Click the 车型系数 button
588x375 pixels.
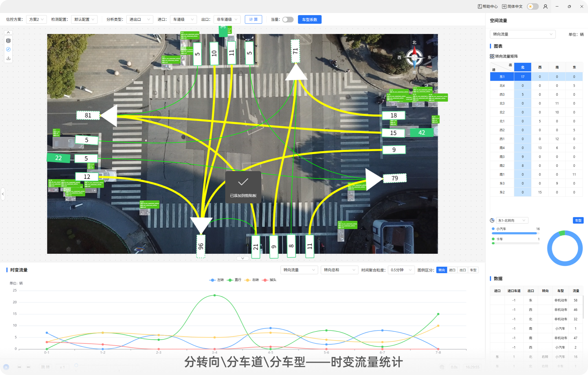coord(309,20)
